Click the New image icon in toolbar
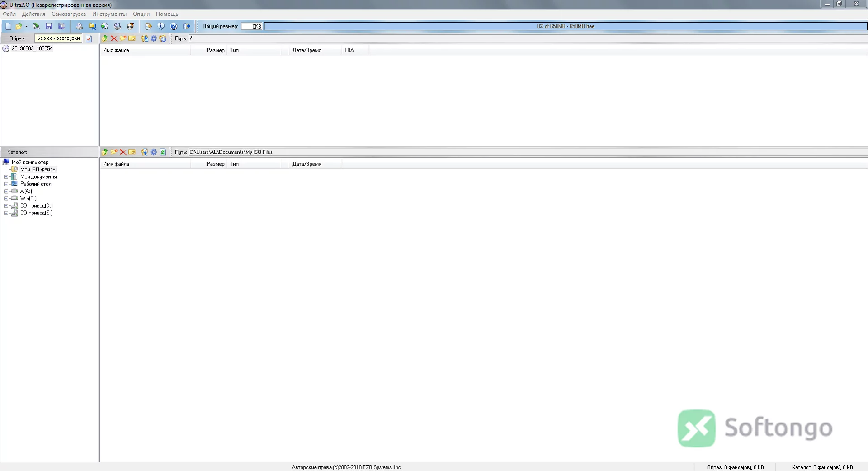The width and height of the screenshot is (868, 471). [x=8, y=26]
